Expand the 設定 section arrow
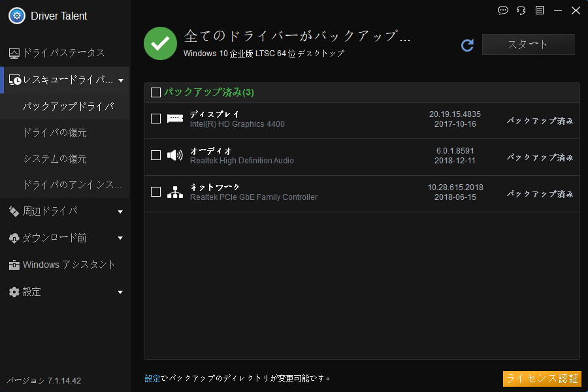The width and height of the screenshot is (588, 392). pyautogui.click(x=120, y=292)
